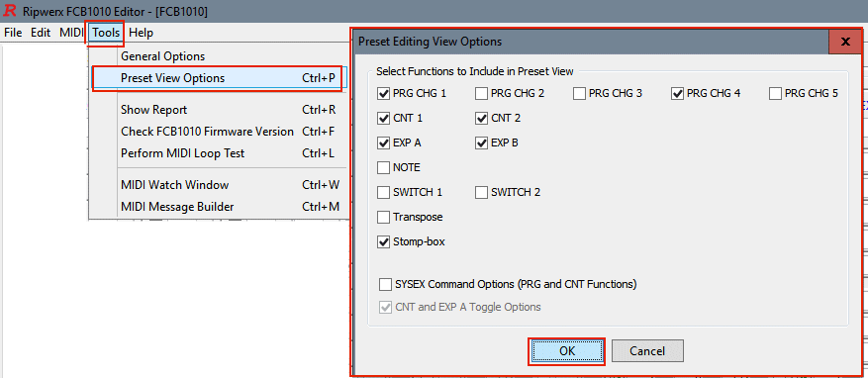This screenshot has height=378, width=868.
Task: Uncheck the PRG CHG 1 checkbox
Action: tap(383, 94)
